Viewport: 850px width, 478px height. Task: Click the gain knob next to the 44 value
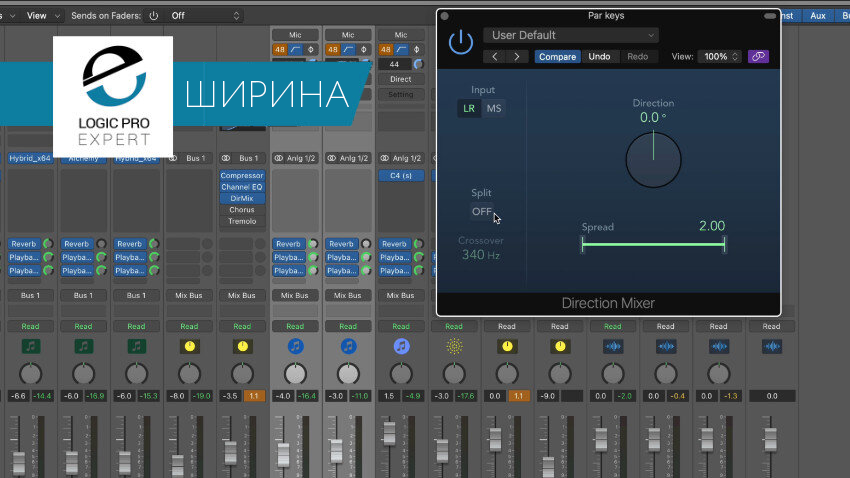(418, 64)
